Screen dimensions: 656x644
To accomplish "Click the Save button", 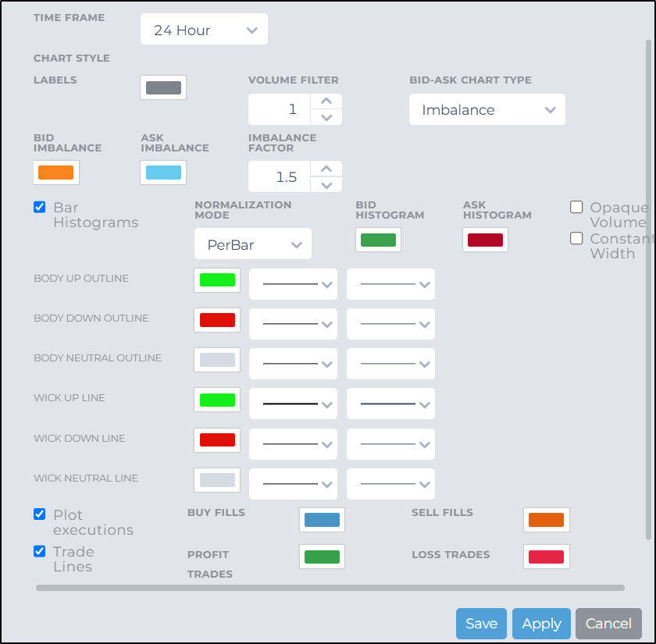I will tap(481, 624).
